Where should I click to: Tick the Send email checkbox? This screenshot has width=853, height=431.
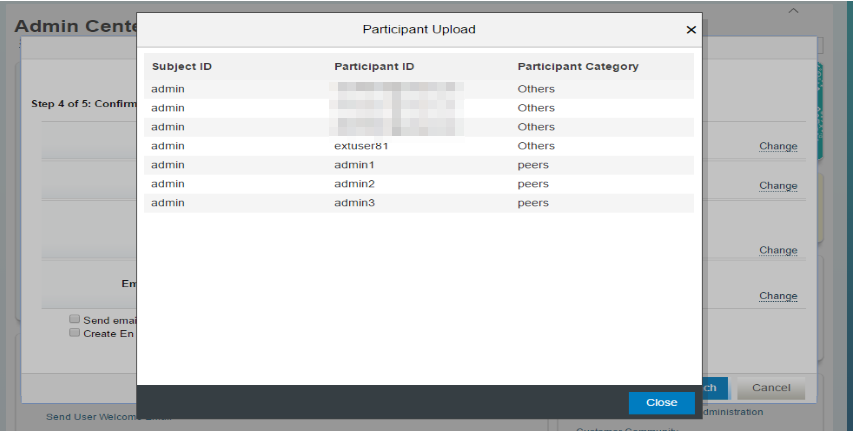click(75, 319)
